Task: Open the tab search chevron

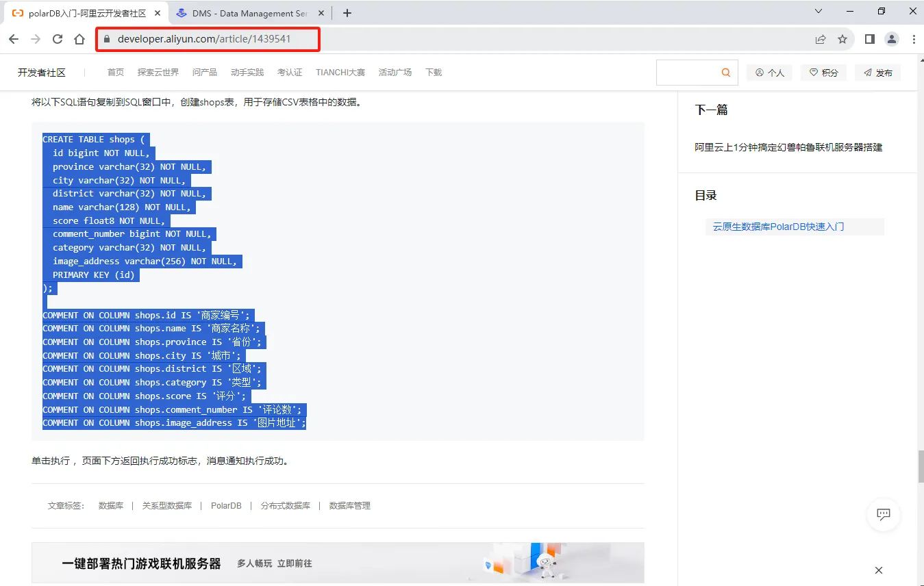Action: coord(819,11)
